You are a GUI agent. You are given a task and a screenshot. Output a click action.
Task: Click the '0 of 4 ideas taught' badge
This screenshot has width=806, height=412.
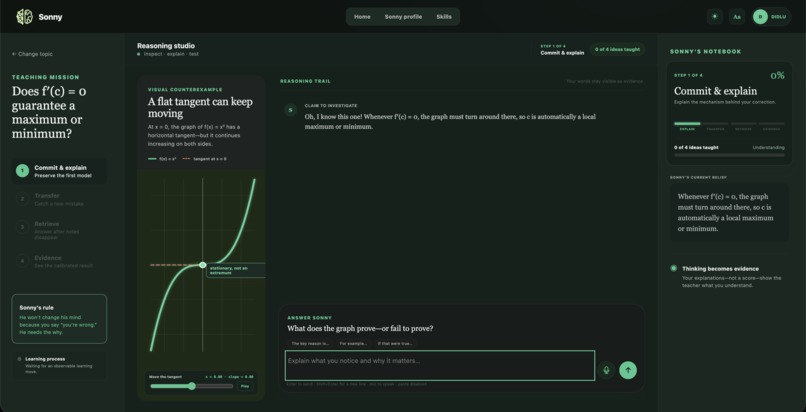click(x=617, y=50)
